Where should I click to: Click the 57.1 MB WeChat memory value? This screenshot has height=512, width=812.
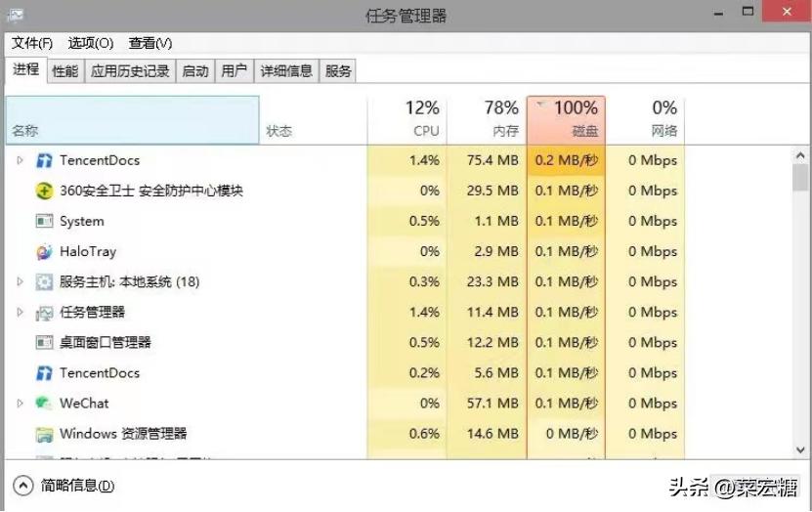[x=492, y=404]
